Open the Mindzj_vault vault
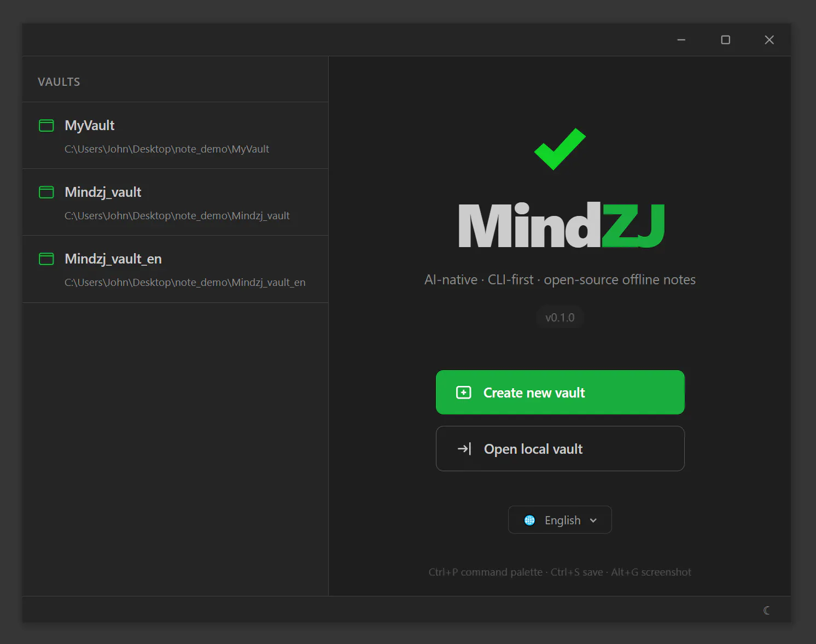 pyautogui.click(x=175, y=202)
